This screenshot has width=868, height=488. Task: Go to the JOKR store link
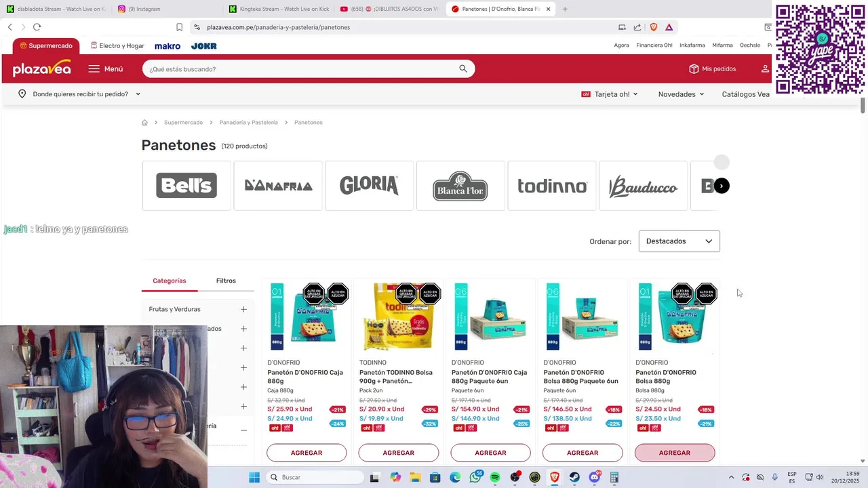coord(203,46)
